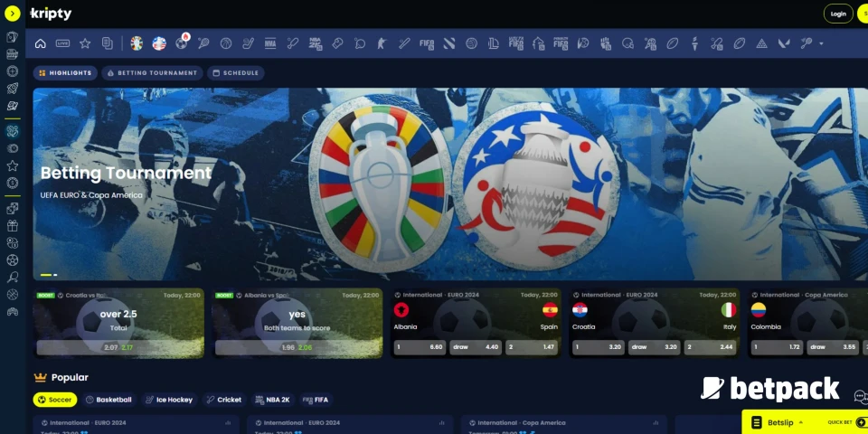The height and width of the screenshot is (434, 868).
Task: Switch to the Betting Tournament tab
Action: [151, 73]
